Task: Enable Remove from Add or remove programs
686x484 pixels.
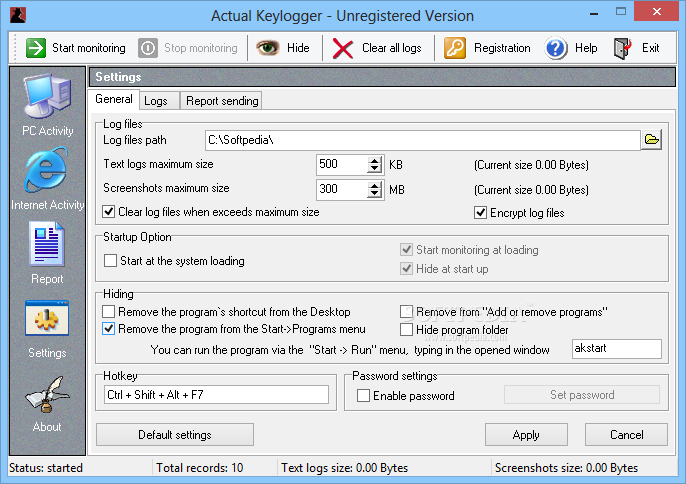Action: point(406,312)
